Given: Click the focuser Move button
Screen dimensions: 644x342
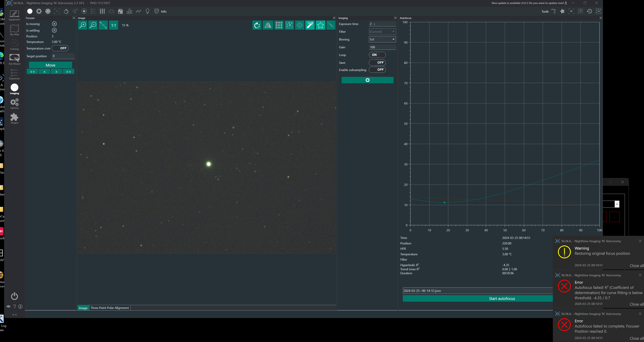Looking at the screenshot, I should tap(50, 65).
